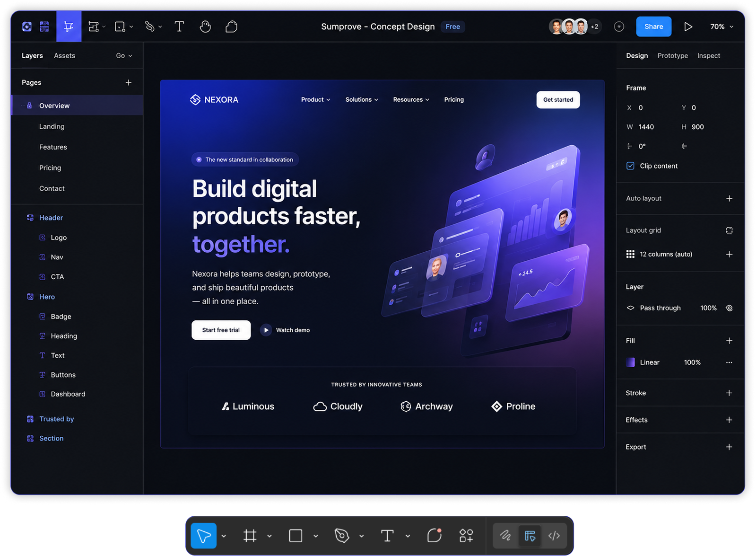Open the Inspect tab
Image resolution: width=756 pixels, height=556 pixels.
(708, 55)
